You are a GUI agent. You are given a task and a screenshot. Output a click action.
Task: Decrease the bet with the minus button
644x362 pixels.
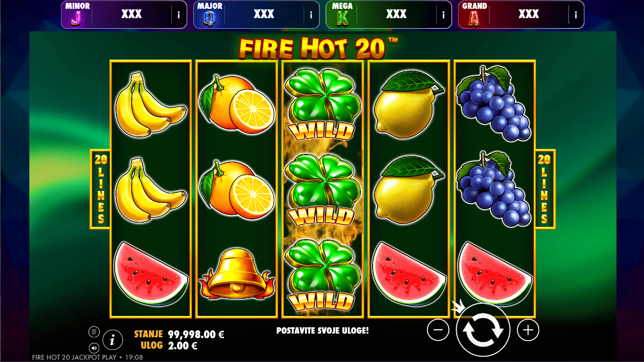click(x=438, y=330)
